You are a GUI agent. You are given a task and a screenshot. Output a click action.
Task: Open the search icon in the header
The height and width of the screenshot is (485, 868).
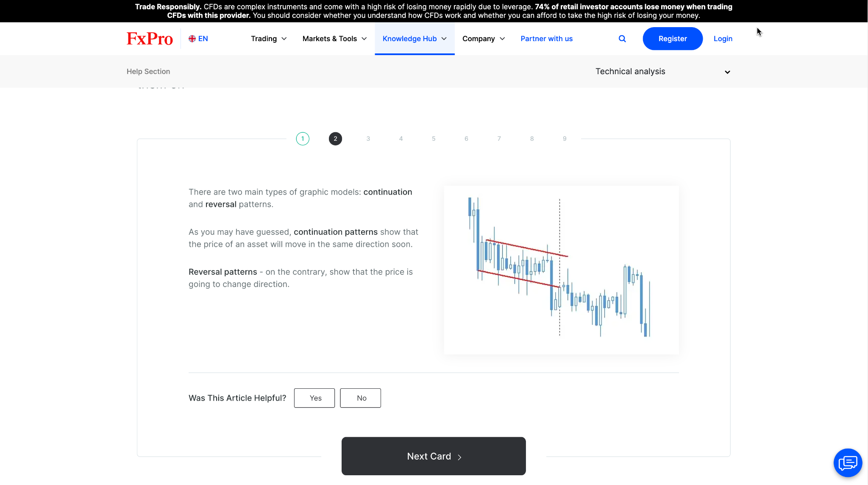(622, 39)
